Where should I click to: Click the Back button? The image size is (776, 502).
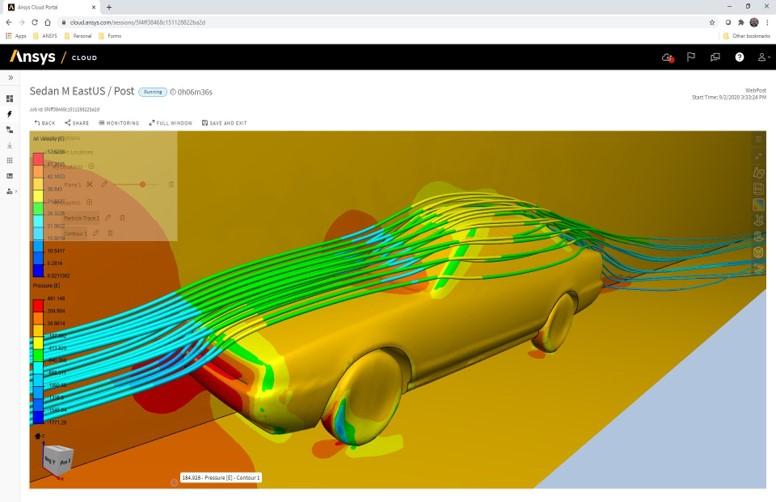click(x=44, y=123)
